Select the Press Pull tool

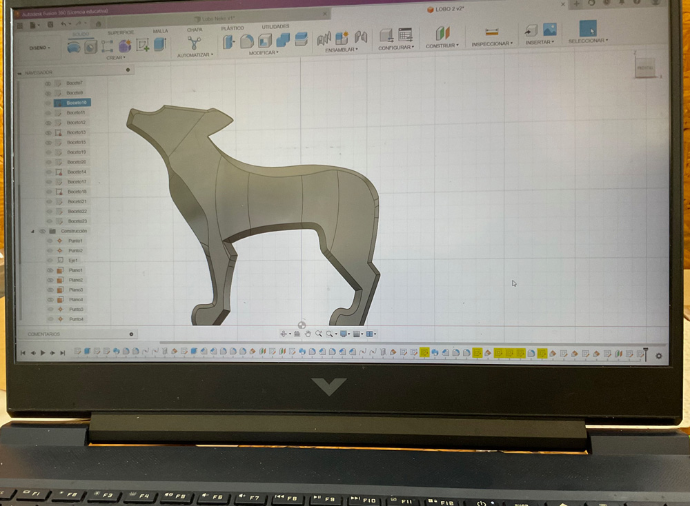pos(229,42)
